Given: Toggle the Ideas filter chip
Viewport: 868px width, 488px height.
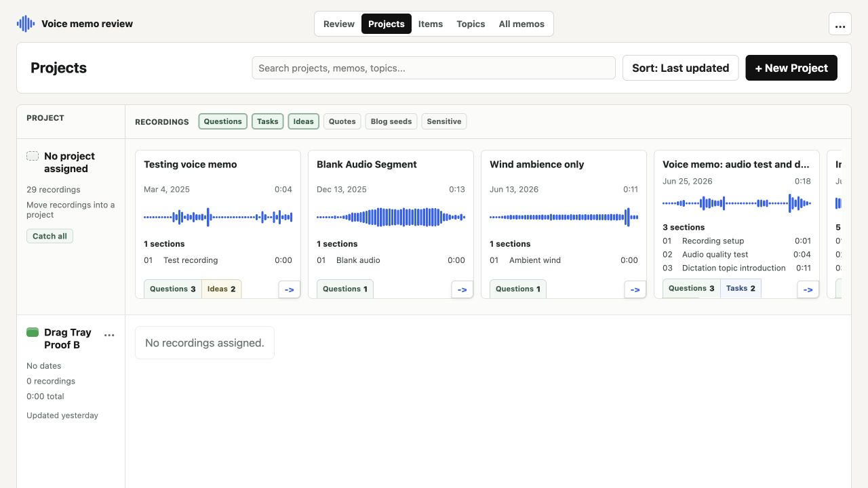Looking at the screenshot, I should click(304, 121).
